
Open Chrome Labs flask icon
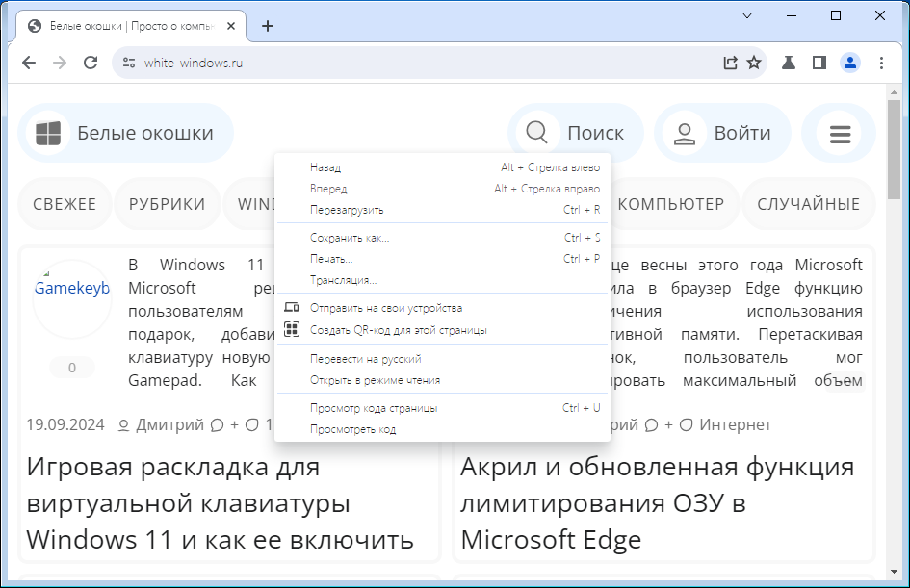point(788,63)
